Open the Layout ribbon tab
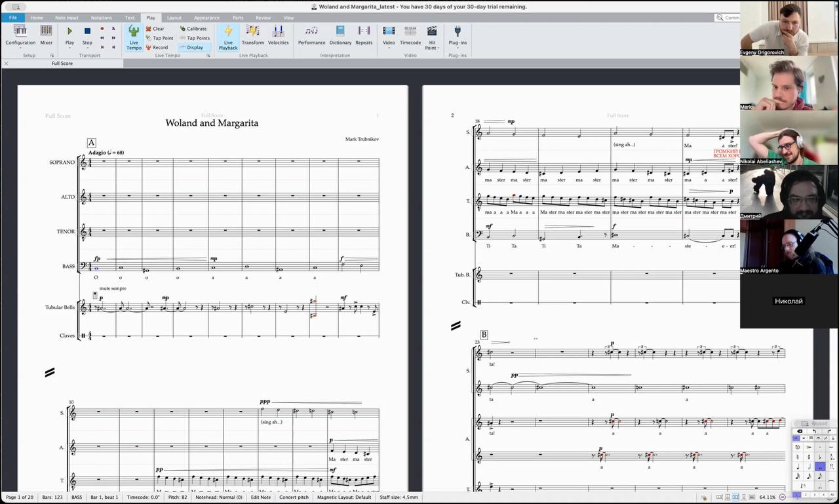Screen dimensions: 839x504 174,18
